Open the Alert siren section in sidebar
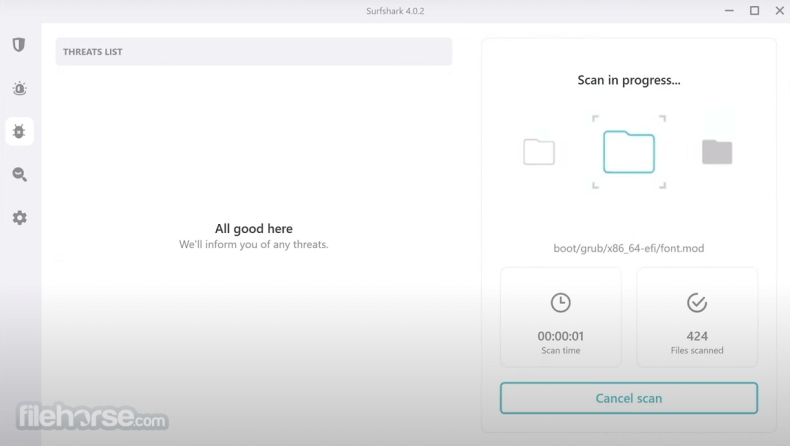This screenshot has width=790, height=446. point(19,89)
